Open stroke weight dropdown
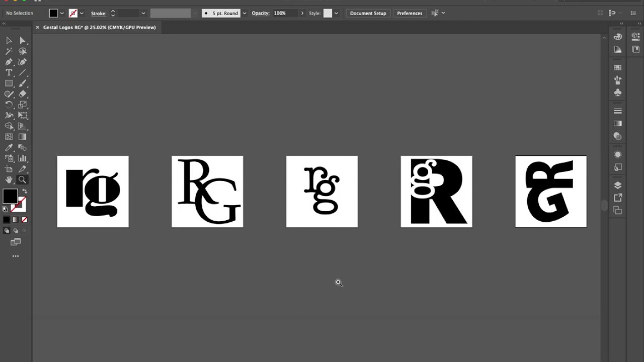Image resolution: width=644 pixels, height=362 pixels. pyautogui.click(x=143, y=13)
